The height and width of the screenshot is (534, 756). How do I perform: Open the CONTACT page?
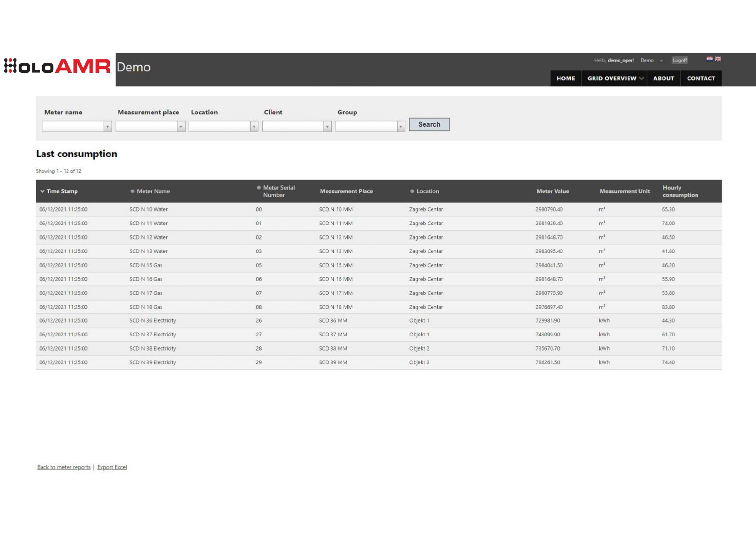click(701, 78)
